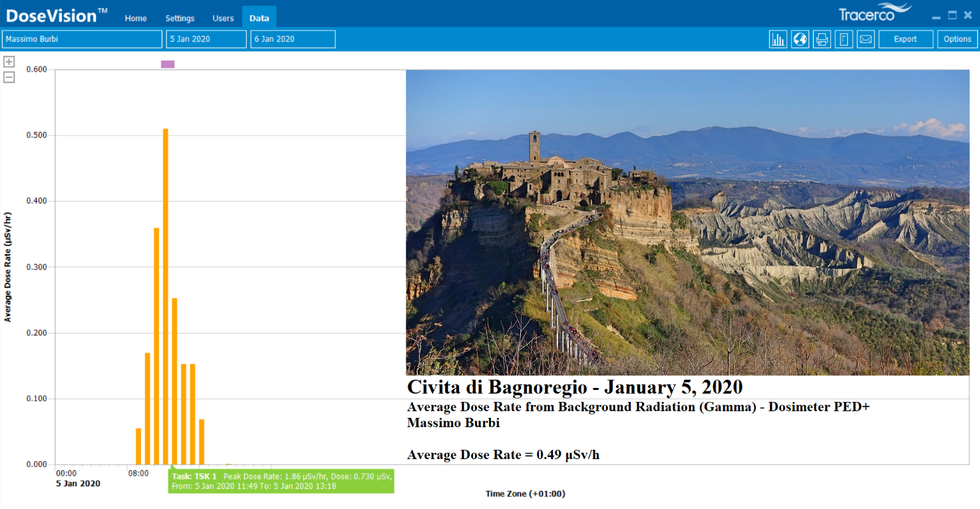Image resolution: width=980 pixels, height=509 pixels.
Task: Click the globe map icon
Action: pyautogui.click(x=800, y=39)
